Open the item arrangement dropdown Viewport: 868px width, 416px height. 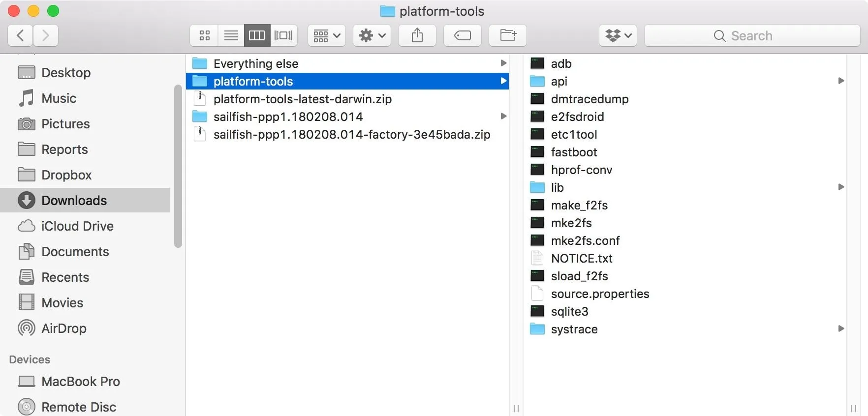pyautogui.click(x=327, y=35)
